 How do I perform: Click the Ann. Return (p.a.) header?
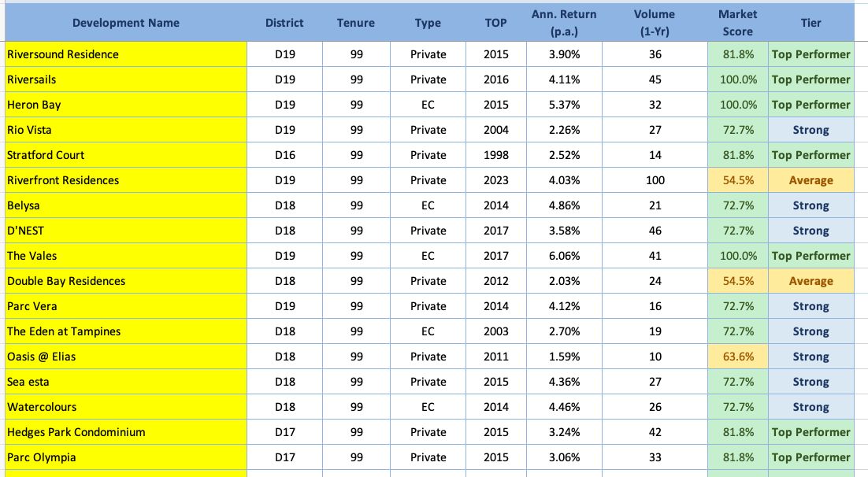pos(564,23)
